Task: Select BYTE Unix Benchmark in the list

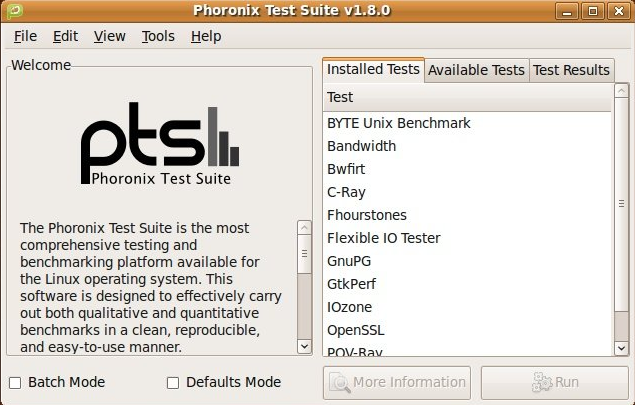Action: pos(399,123)
